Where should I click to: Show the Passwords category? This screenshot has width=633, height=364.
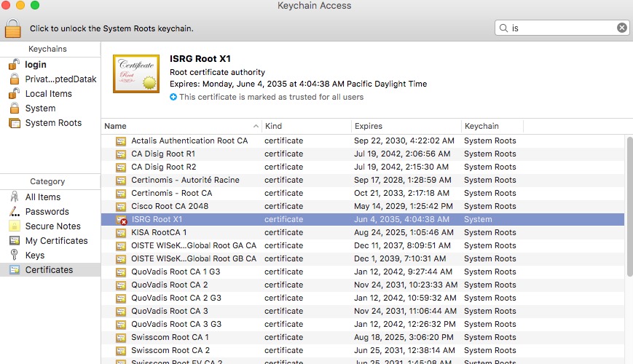point(47,212)
